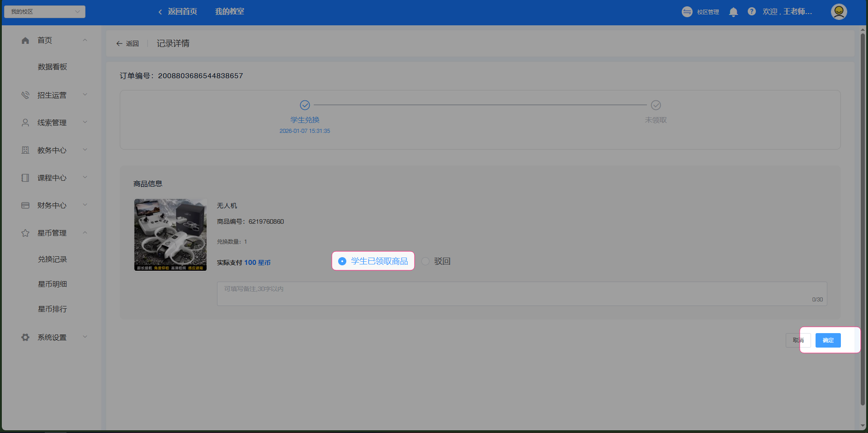The image size is (868, 433).
Task: Click the 首页 sidebar label
Action: (45, 41)
